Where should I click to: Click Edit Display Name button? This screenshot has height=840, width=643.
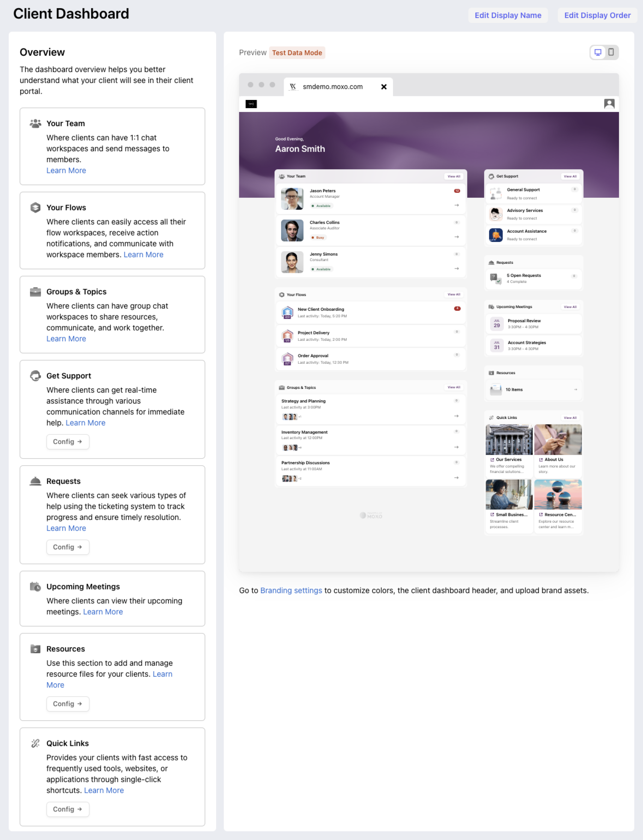click(508, 15)
